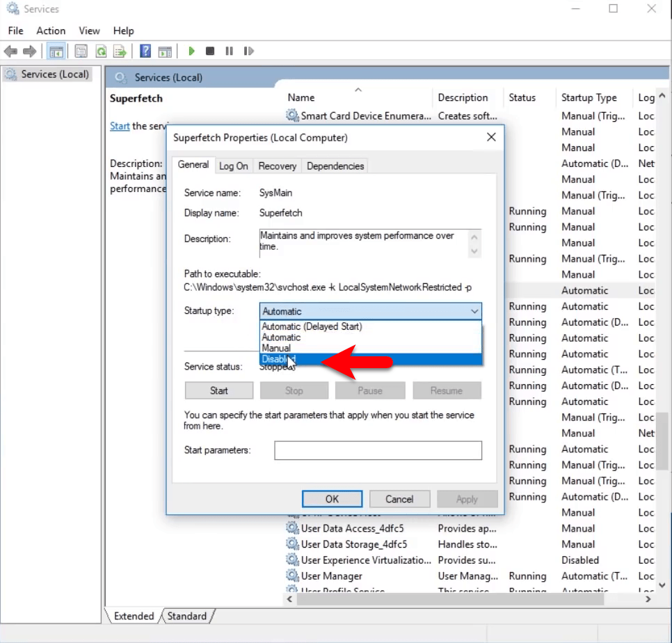
Task: Click the description box scroll up arrow
Action: [474, 237]
